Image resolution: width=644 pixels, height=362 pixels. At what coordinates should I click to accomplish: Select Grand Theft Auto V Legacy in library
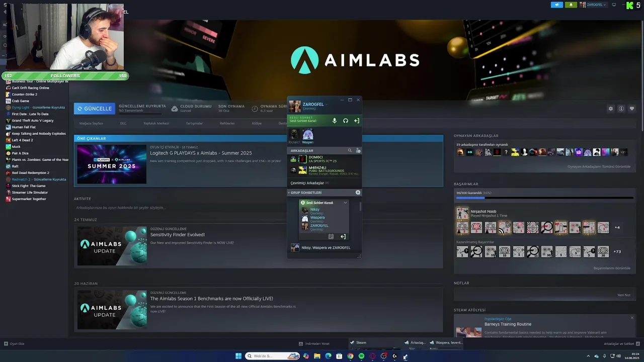[33, 121]
